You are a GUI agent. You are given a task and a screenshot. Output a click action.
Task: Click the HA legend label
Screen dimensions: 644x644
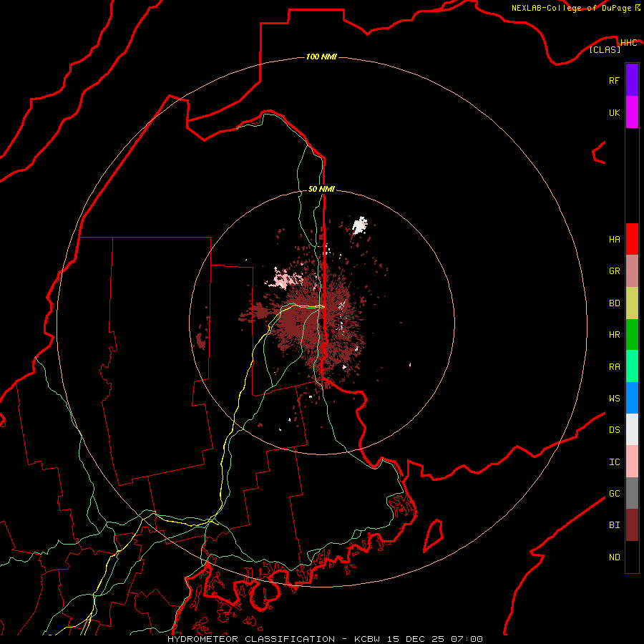[614, 239]
